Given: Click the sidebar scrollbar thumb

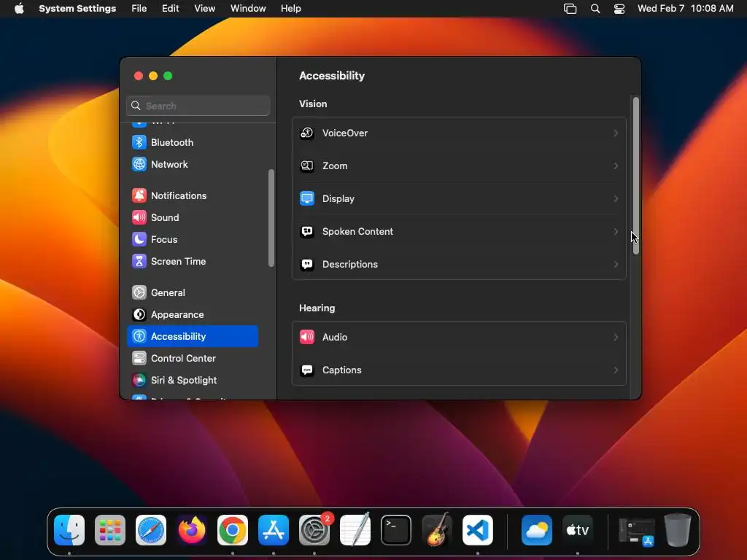Looking at the screenshot, I should [271, 218].
